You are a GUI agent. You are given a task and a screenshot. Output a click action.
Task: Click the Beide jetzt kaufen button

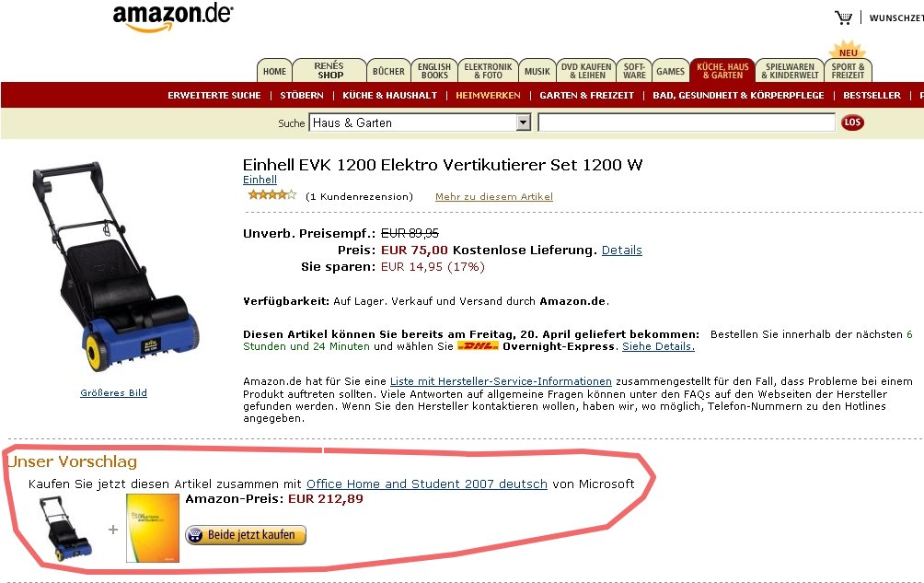(246, 535)
